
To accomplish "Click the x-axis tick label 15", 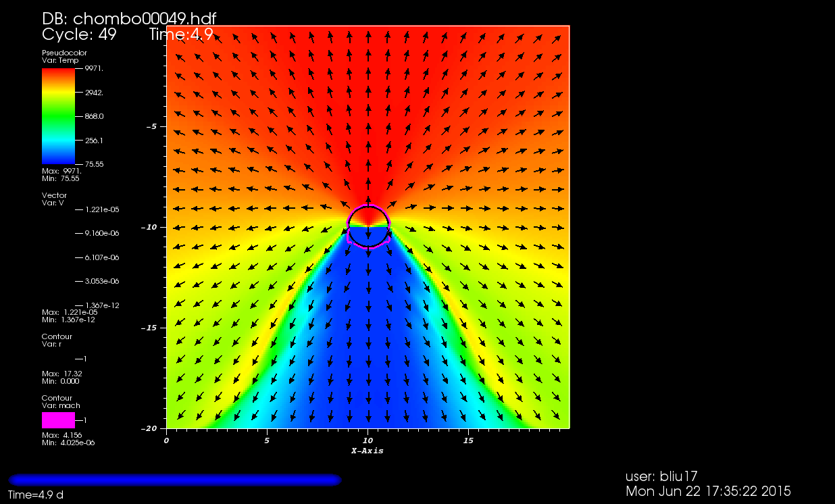I will (x=468, y=440).
